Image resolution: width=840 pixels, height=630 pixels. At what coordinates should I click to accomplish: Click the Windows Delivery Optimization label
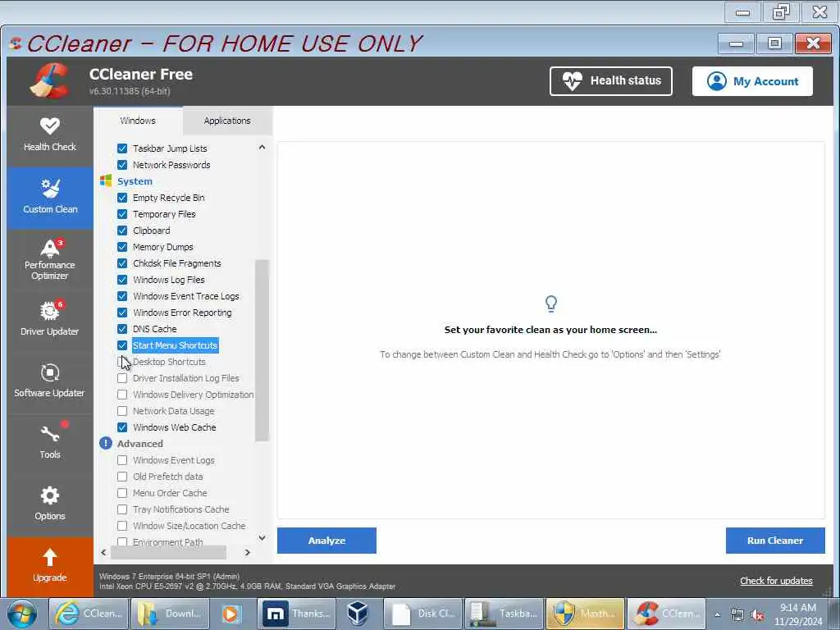pos(194,395)
